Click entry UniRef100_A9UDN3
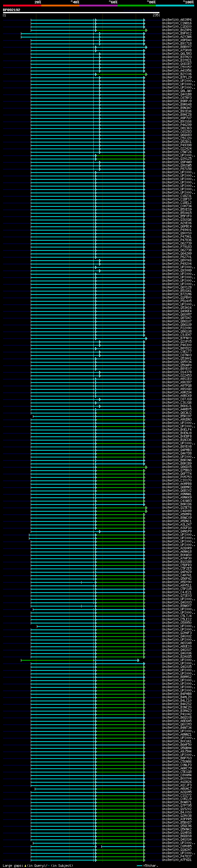 click(x=177, y=419)
